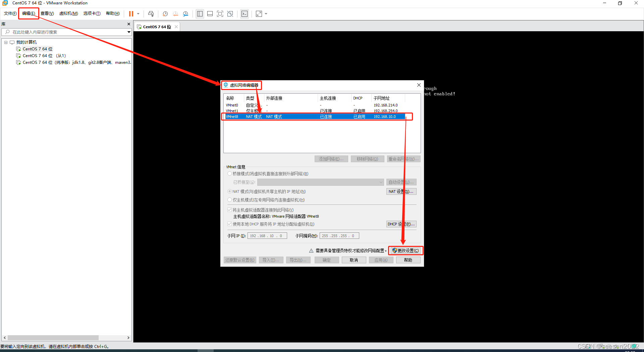The width and height of the screenshot is (644, 352).
Task: Open the 查看 menu
Action: tap(47, 13)
